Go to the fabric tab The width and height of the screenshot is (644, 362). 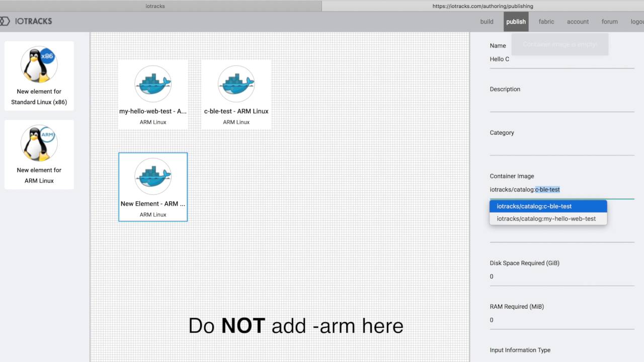(546, 22)
